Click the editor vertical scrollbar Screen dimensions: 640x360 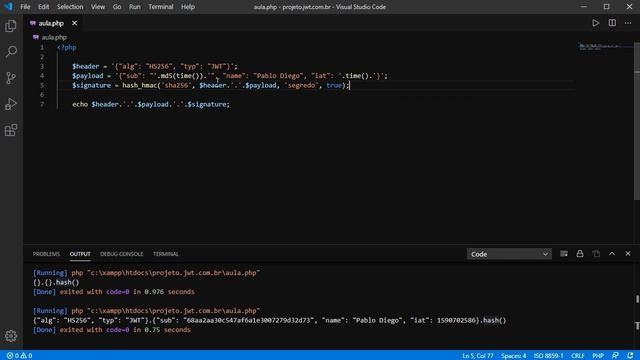[x=637, y=122]
